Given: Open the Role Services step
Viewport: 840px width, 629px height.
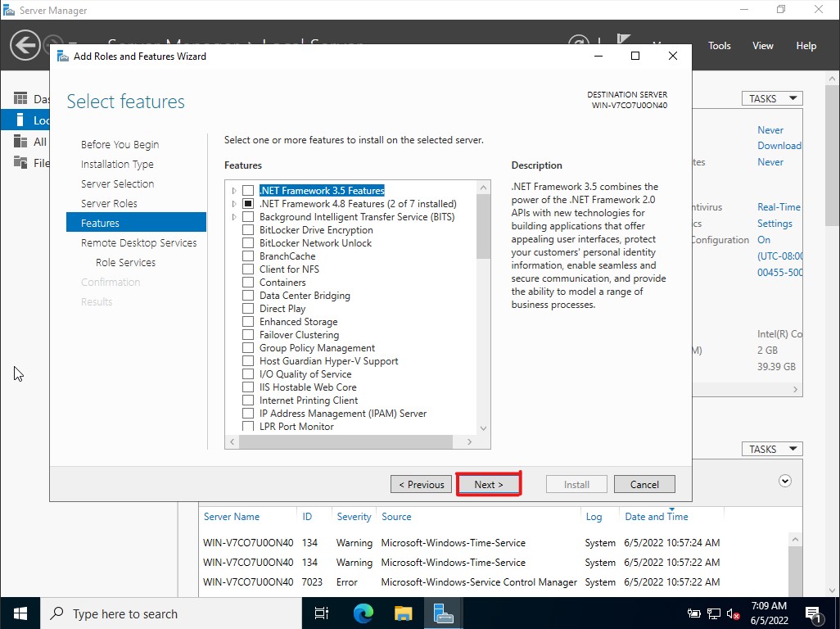Looking at the screenshot, I should 125,263.
